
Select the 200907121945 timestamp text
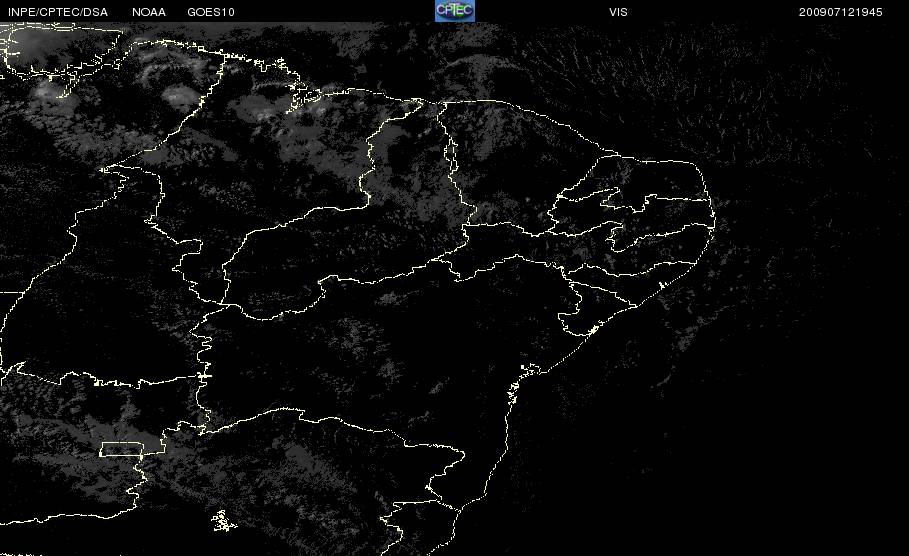[x=841, y=12]
